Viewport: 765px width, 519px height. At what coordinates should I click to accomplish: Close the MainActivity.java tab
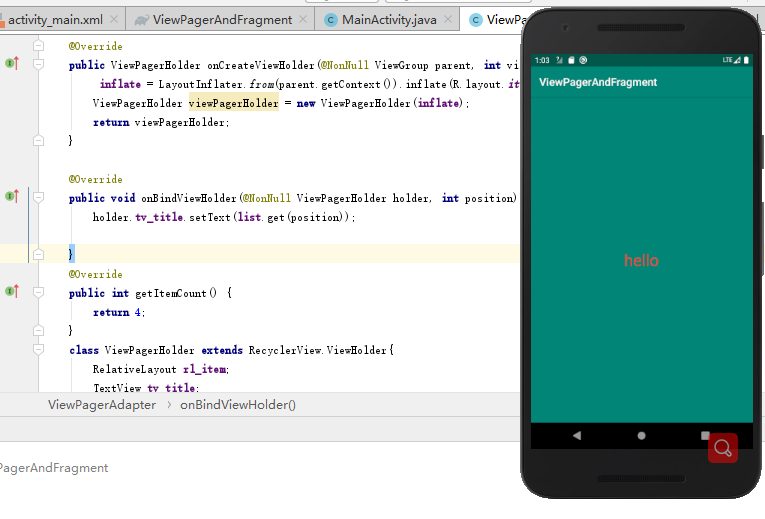pos(448,20)
